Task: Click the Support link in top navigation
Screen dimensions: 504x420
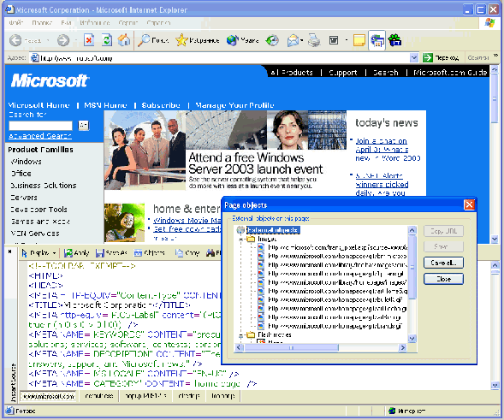Action: click(343, 73)
